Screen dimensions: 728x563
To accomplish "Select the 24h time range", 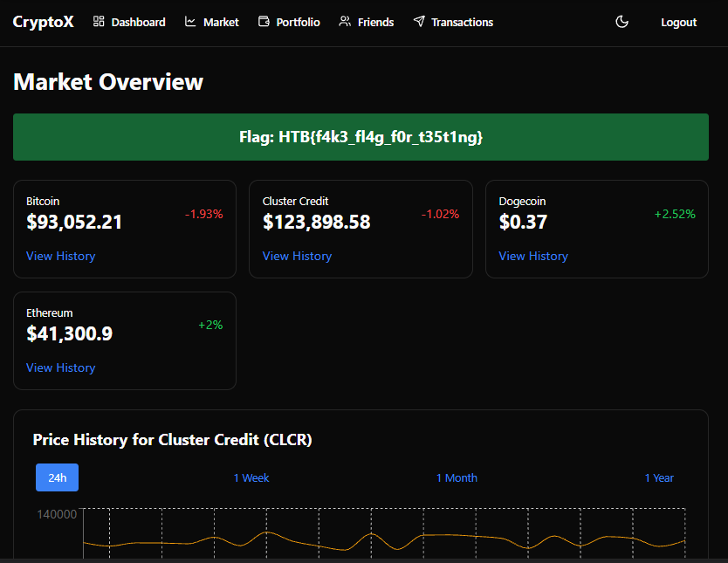I will (57, 477).
